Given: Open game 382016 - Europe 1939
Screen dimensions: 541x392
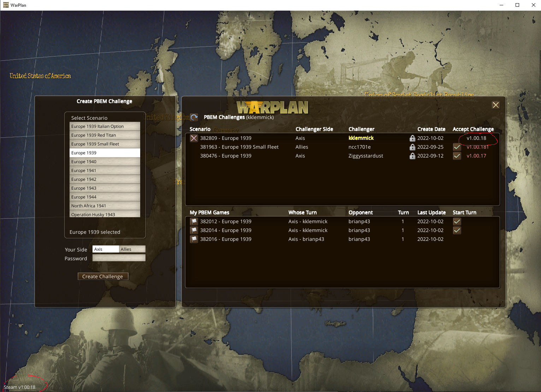Looking at the screenshot, I should point(226,239).
